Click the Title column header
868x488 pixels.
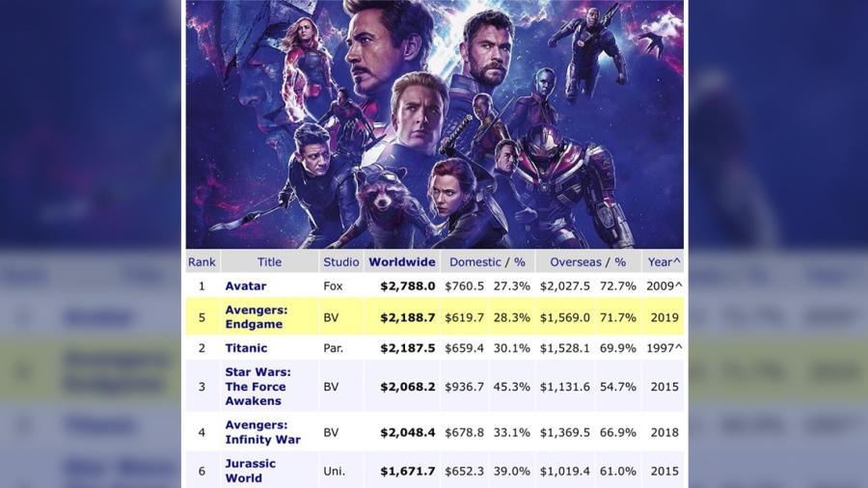tap(269, 261)
